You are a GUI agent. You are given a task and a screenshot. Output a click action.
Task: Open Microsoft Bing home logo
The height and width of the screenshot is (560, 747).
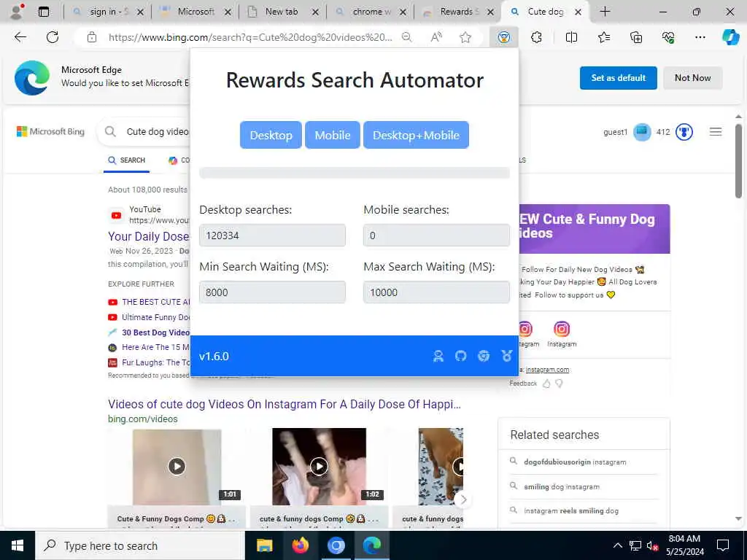(x=50, y=131)
